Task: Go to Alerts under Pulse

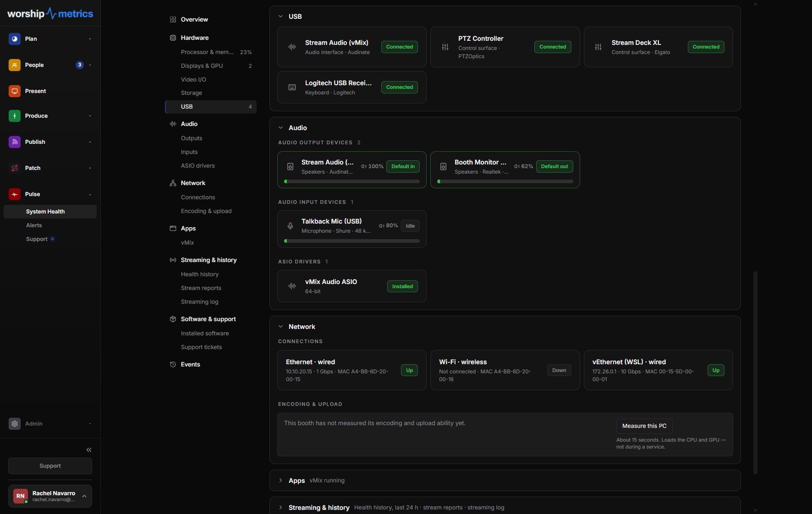Action: tap(34, 225)
